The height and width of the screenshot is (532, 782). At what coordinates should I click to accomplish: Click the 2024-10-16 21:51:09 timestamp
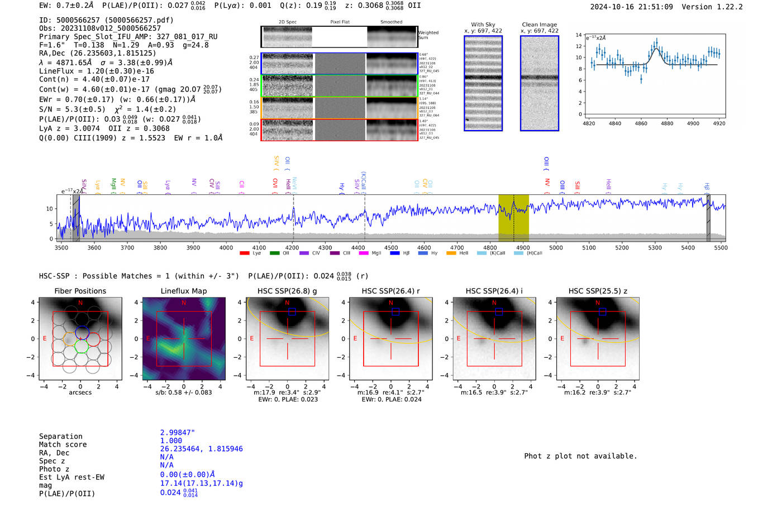pos(632,7)
